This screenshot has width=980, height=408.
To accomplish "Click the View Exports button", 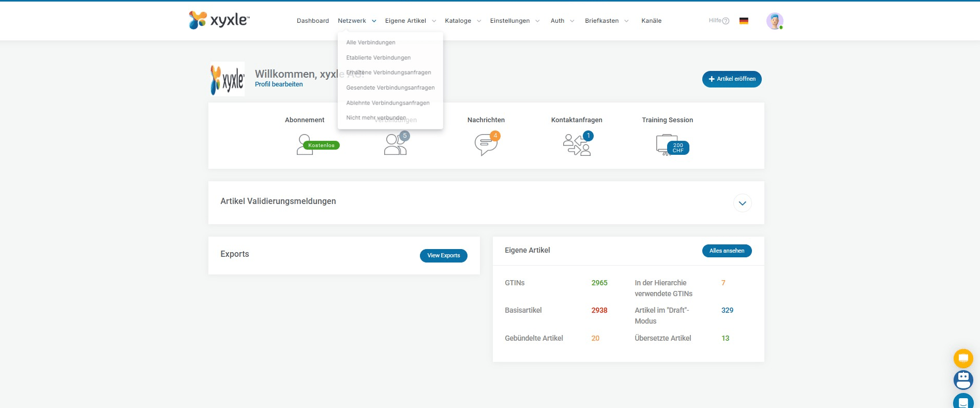I will click(443, 256).
